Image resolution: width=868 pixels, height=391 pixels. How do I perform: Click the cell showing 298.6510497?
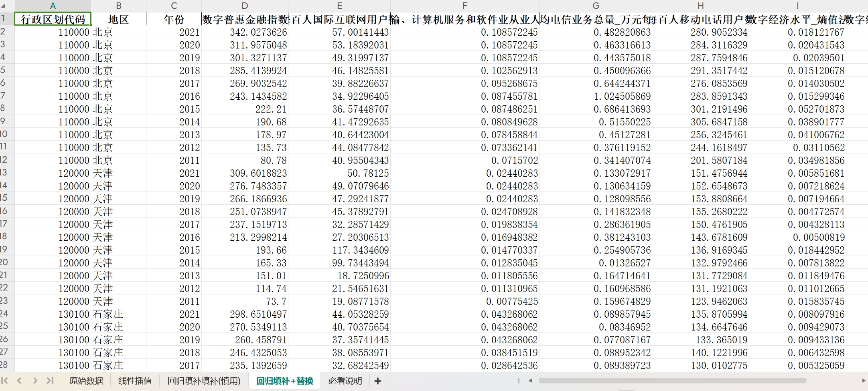[x=245, y=314]
